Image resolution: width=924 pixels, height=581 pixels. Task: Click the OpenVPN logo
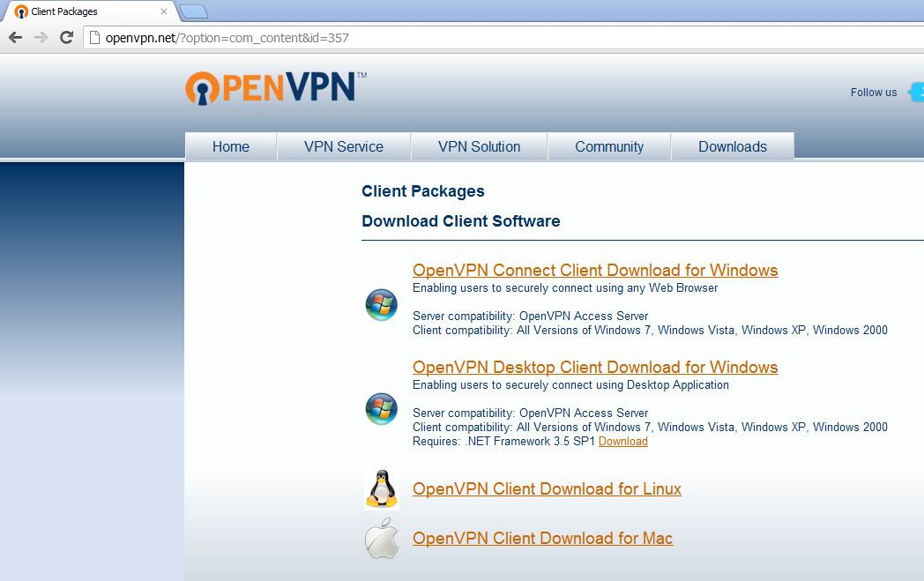[x=276, y=88]
